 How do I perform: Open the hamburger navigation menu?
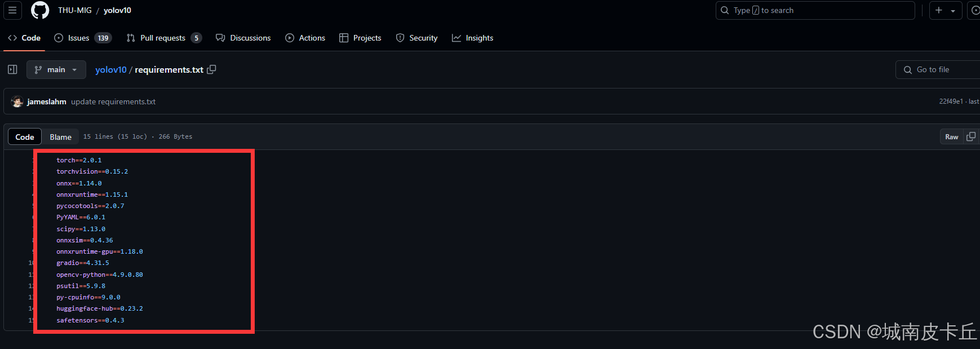[x=12, y=10]
